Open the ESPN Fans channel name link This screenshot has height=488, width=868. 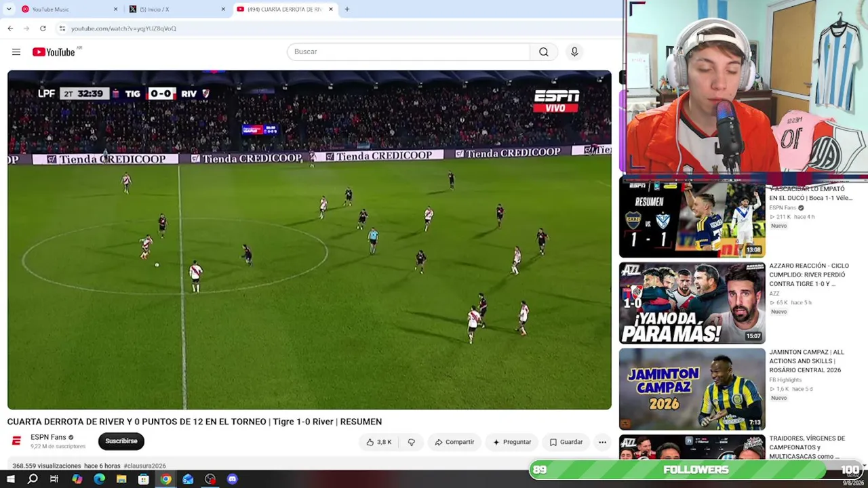click(x=48, y=437)
